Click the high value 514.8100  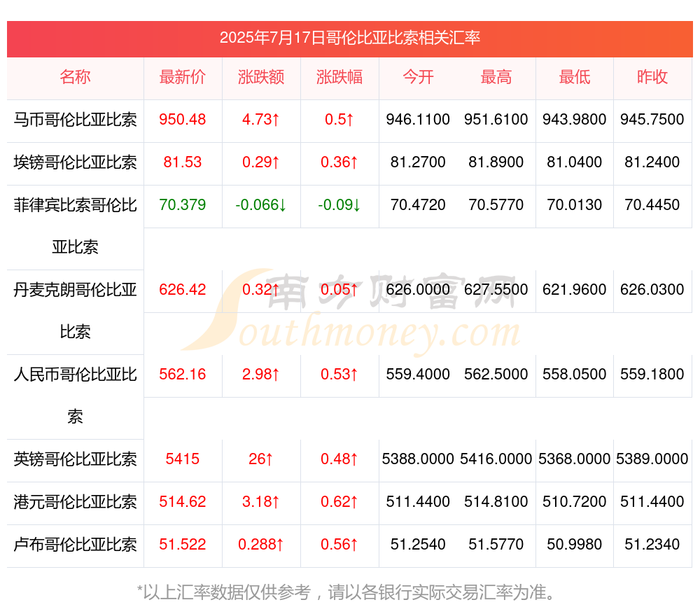(496, 501)
